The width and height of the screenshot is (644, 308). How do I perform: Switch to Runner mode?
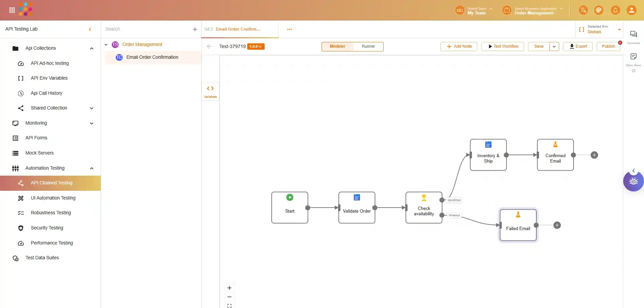coord(368,46)
